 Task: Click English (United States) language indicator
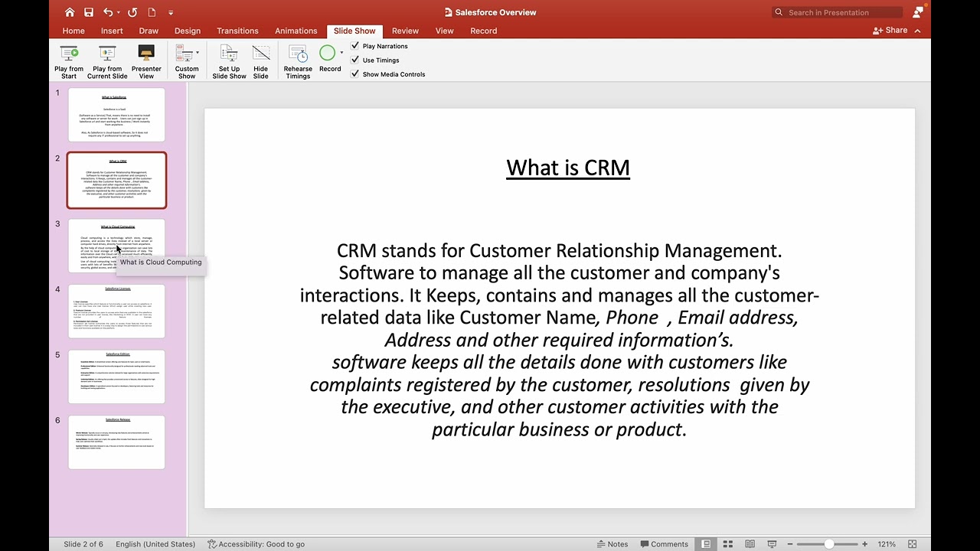click(x=155, y=544)
